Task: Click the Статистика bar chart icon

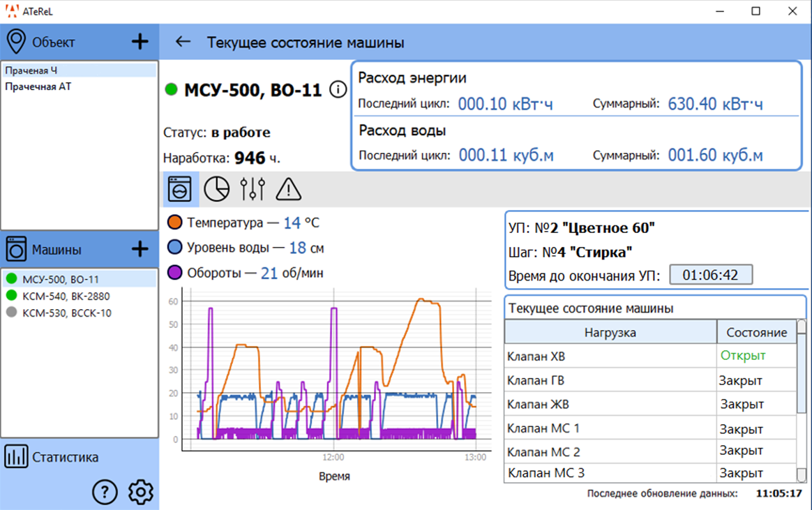Action: coord(16,457)
